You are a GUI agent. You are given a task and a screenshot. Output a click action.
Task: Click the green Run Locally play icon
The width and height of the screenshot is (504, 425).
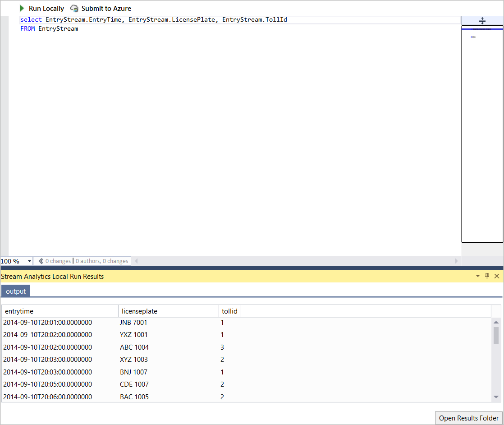pyautogui.click(x=22, y=8)
